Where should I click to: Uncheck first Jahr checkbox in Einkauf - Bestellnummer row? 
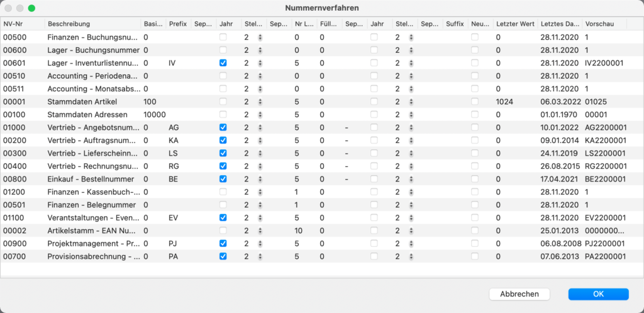point(223,179)
